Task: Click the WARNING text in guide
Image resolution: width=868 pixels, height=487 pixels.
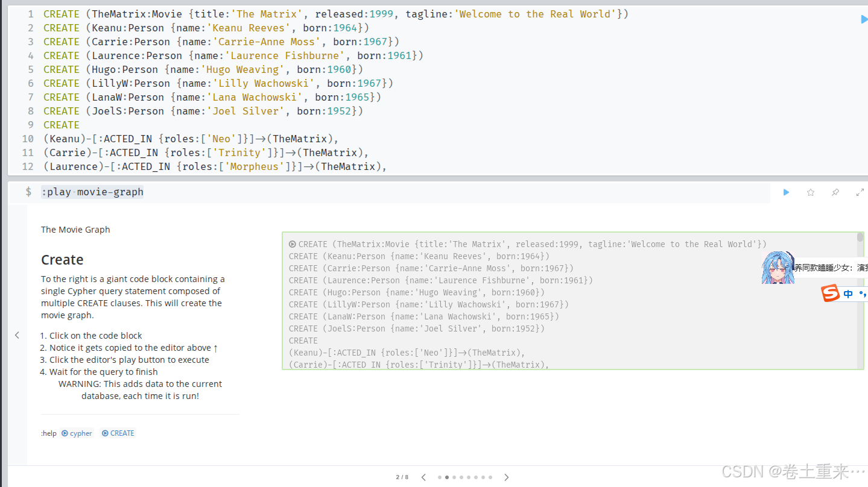Action: tap(140, 390)
